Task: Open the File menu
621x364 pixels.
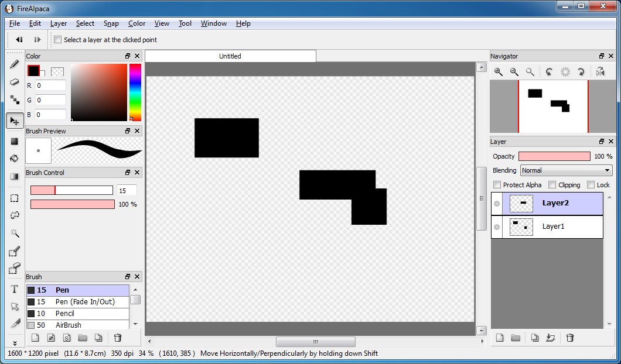Action: click(15, 23)
